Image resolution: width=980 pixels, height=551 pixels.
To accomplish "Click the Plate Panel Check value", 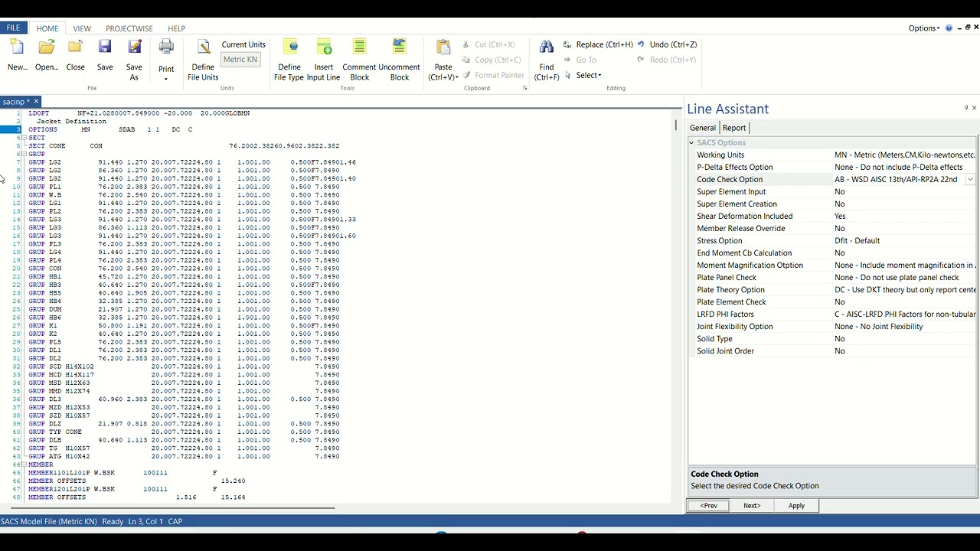I will (x=904, y=277).
